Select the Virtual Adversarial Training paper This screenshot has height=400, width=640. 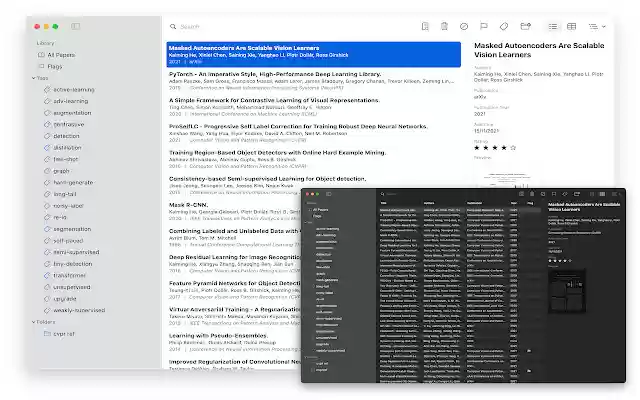(x=233, y=316)
